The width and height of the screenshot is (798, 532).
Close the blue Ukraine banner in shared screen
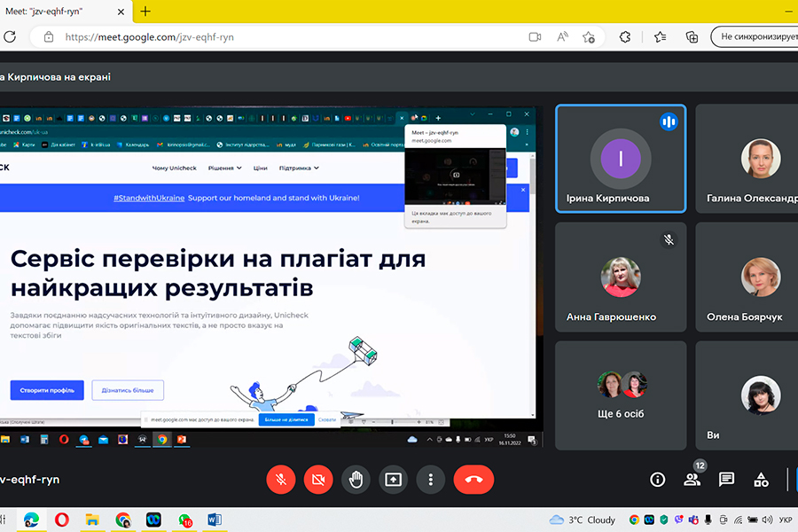point(523,190)
